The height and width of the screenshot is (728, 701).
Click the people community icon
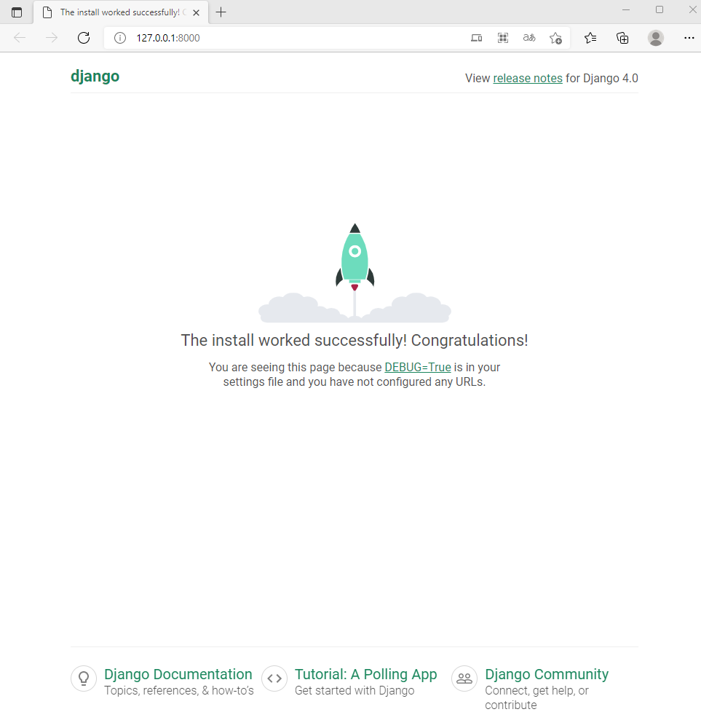[464, 678]
